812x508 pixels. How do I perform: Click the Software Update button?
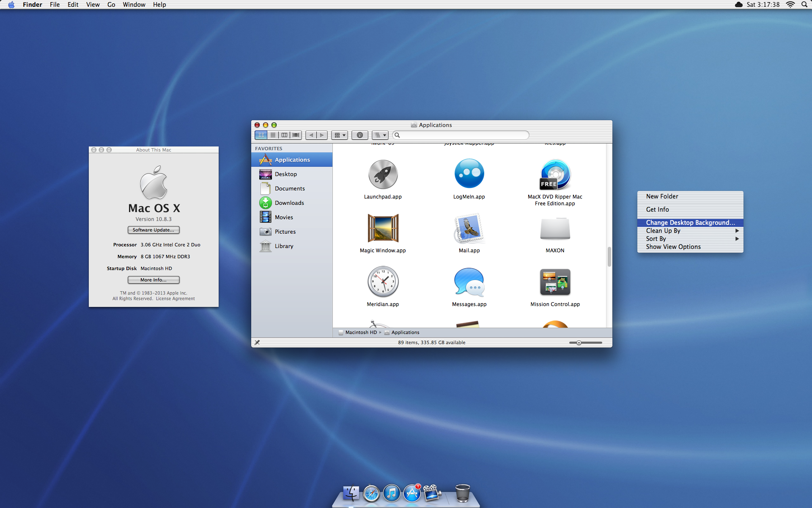[x=154, y=230]
